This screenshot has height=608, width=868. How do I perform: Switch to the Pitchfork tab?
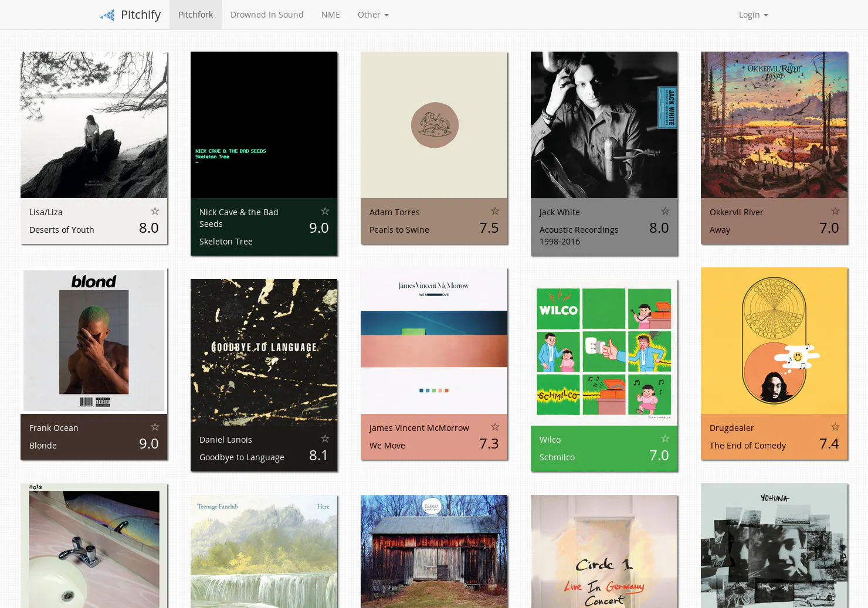(195, 15)
